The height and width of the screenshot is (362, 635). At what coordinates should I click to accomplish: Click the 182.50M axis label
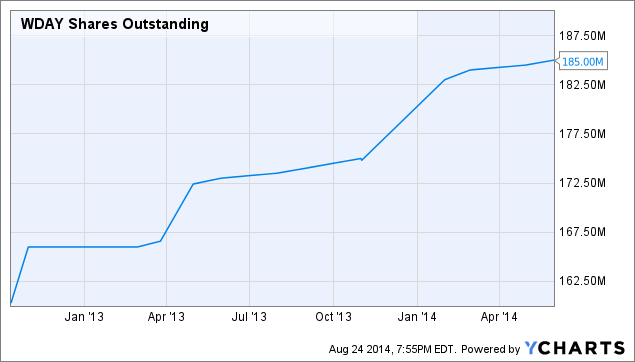(x=582, y=85)
